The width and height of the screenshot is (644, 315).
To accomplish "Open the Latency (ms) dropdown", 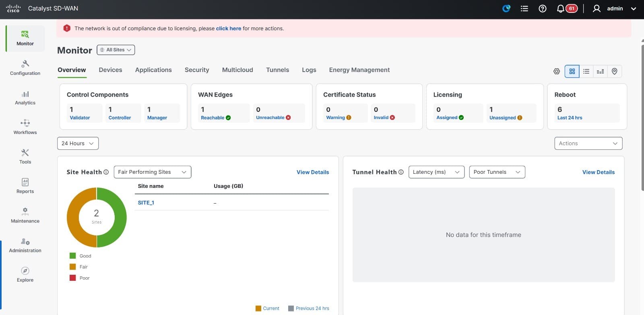I will (x=436, y=172).
